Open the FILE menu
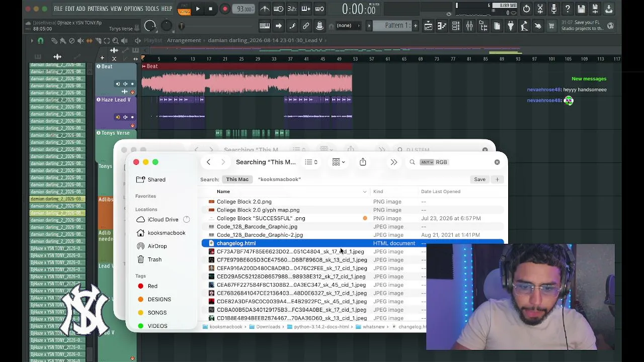The height and width of the screenshot is (362, 644). (58, 9)
